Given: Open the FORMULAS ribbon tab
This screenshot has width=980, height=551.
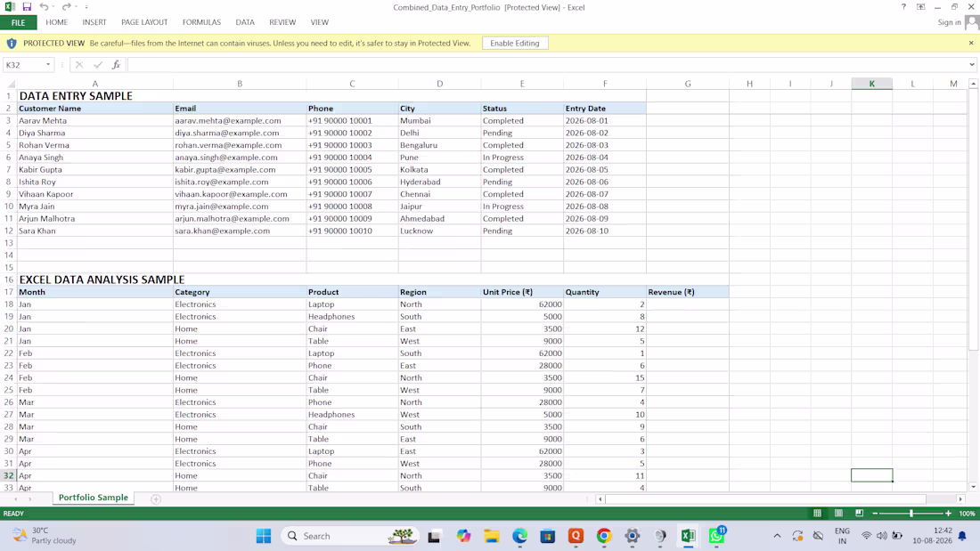Looking at the screenshot, I should (201, 22).
